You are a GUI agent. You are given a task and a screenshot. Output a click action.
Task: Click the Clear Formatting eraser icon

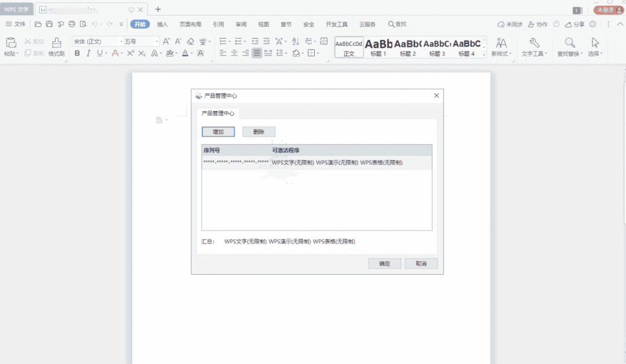pos(191,41)
